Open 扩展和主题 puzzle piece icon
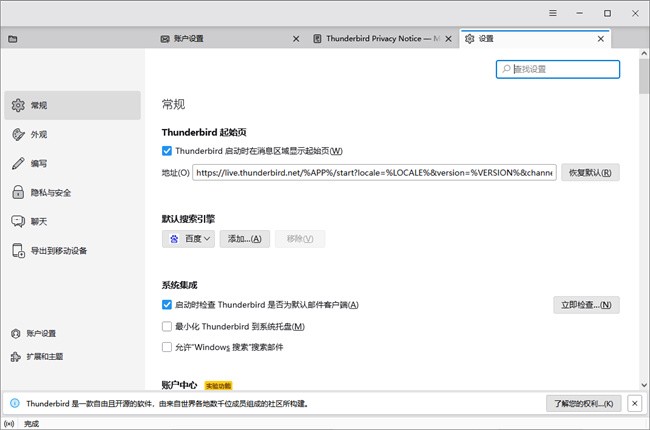 click(x=15, y=356)
